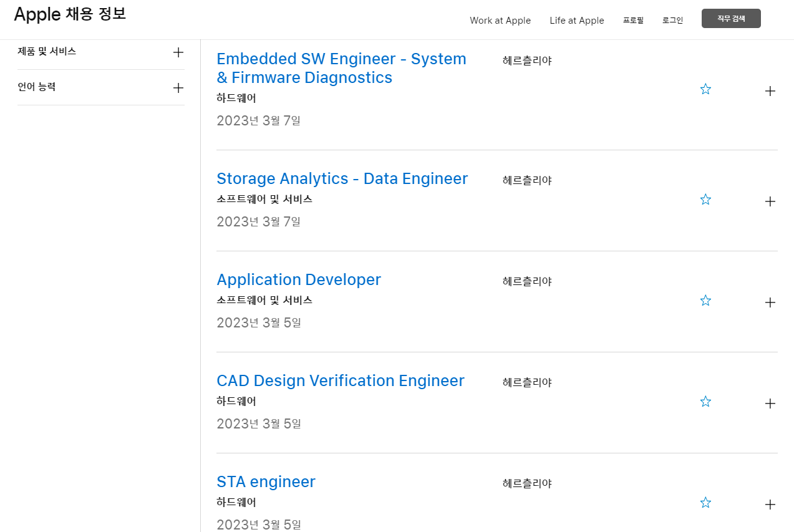This screenshot has width=794, height=532.
Task: Expand the 제품 및 서비스 filter
Action: [x=178, y=52]
